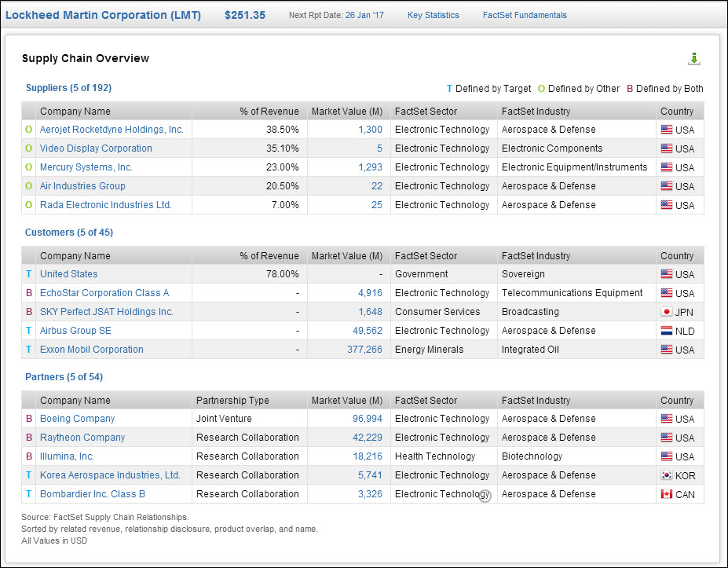Click the $251.35 stock price
The width and height of the screenshot is (728, 568).
(x=245, y=16)
